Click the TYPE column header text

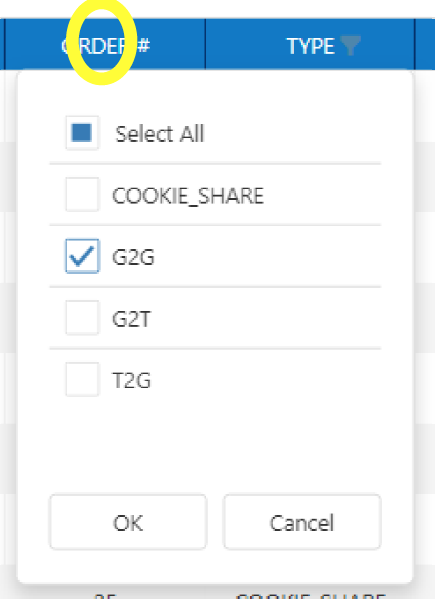tap(311, 46)
